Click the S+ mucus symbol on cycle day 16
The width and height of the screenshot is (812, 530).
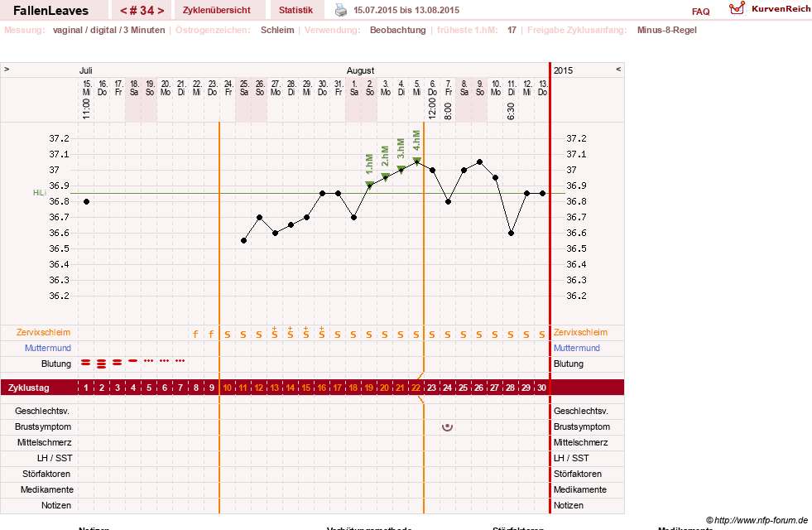pos(322,333)
